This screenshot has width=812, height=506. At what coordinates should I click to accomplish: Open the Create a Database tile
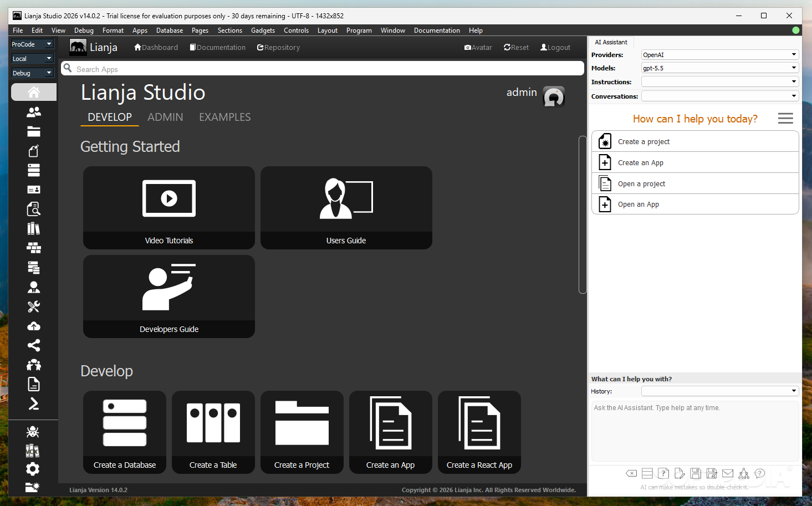point(125,432)
